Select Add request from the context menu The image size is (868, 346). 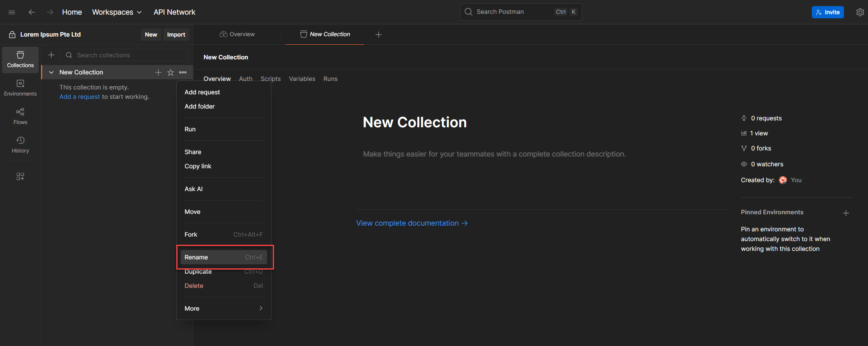(x=224, y=92)
